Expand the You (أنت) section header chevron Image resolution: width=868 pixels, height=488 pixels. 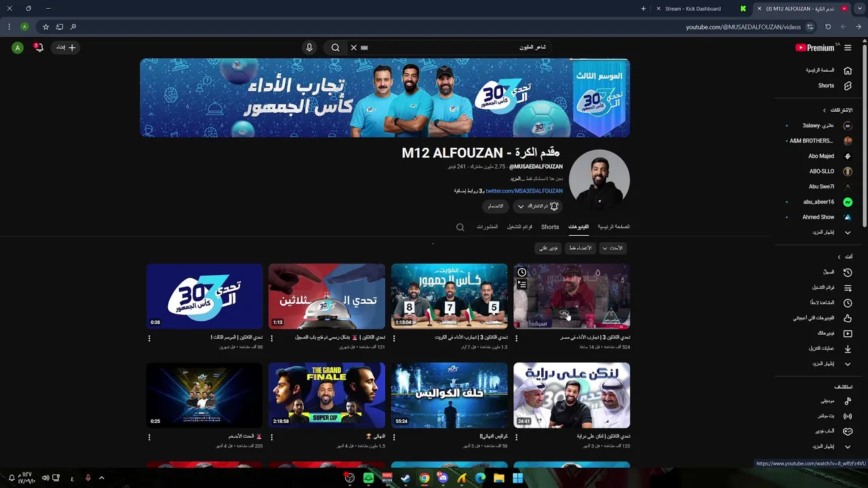pos(839,257)
